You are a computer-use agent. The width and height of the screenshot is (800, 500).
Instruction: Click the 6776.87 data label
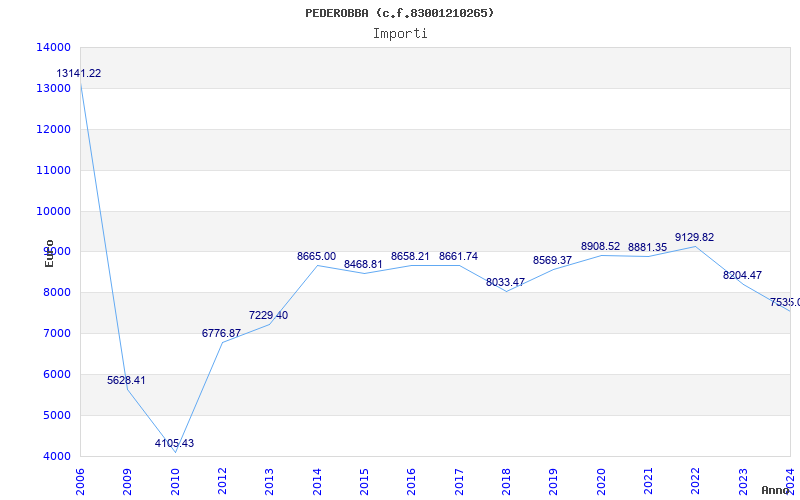(x=221, y=334)
